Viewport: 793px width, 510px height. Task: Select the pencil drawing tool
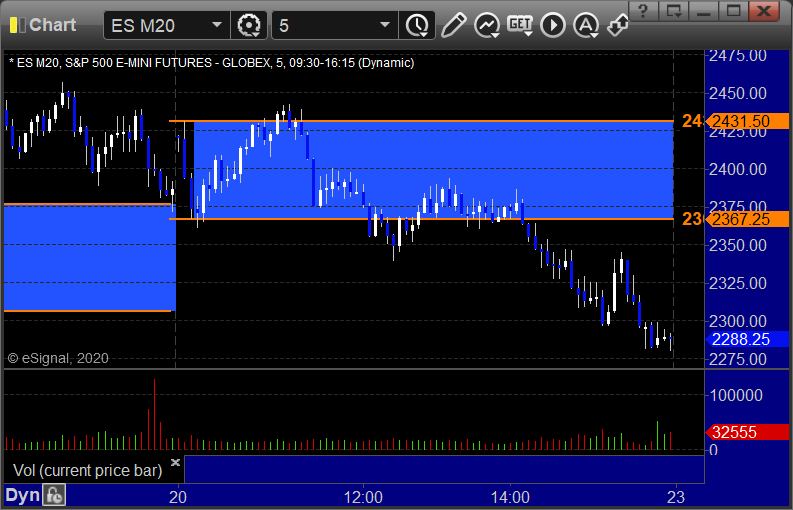[453, 25]
